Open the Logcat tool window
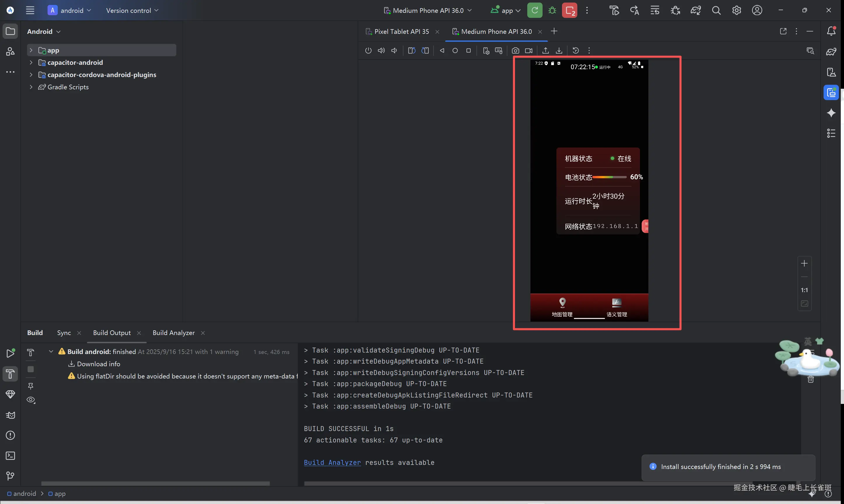844x504 pixels. [10, 415]
